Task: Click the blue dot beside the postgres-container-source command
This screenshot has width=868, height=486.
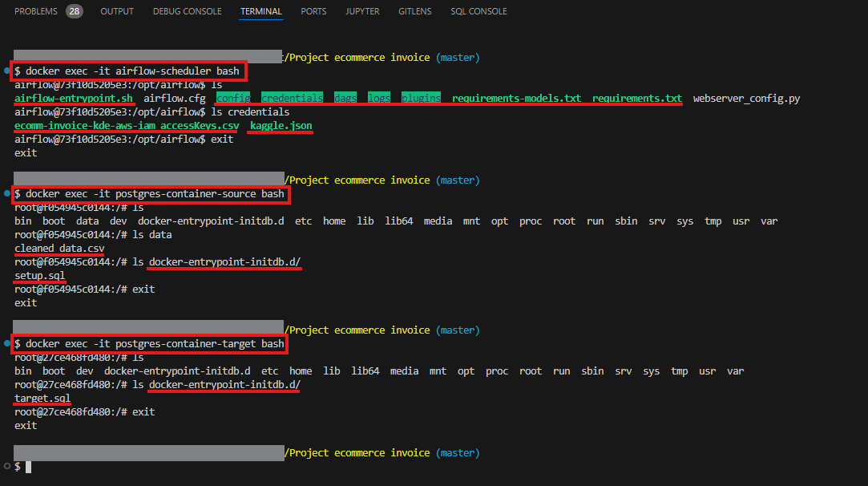Action: click(6, 193)
